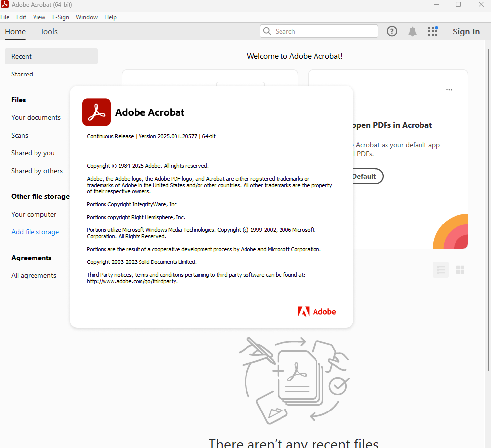This screenshot has width=491, height=448.
Task: Open Scans in the sidebar
Action: (20, 135)
